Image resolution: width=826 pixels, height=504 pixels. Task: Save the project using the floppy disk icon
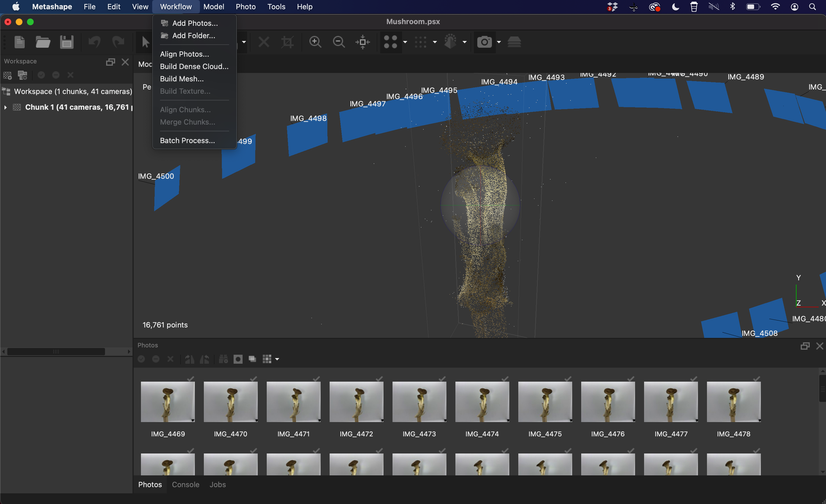(x=67, y=42)
